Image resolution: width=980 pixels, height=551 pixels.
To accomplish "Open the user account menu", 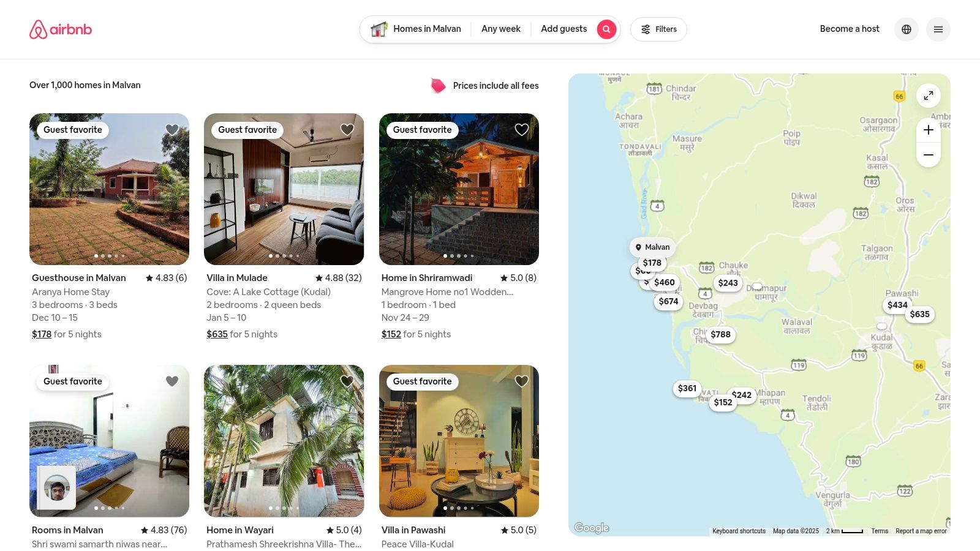I will 938,29.
